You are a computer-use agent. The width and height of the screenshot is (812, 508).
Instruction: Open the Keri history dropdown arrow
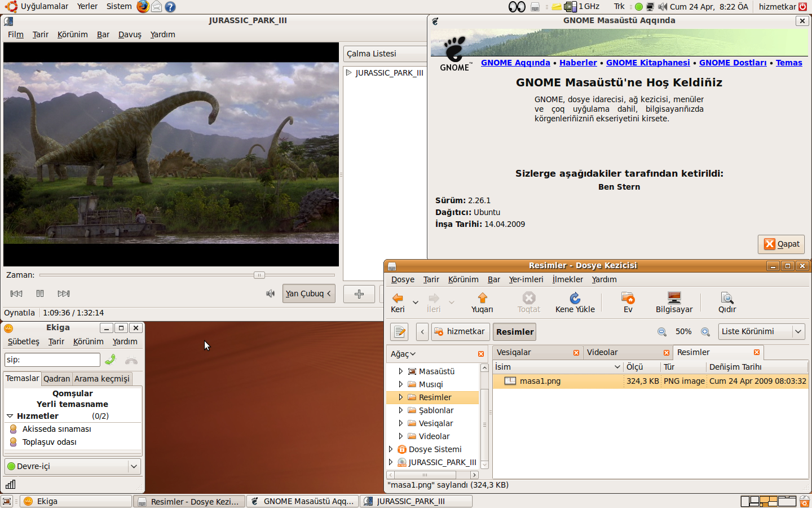tap(416, 302)
